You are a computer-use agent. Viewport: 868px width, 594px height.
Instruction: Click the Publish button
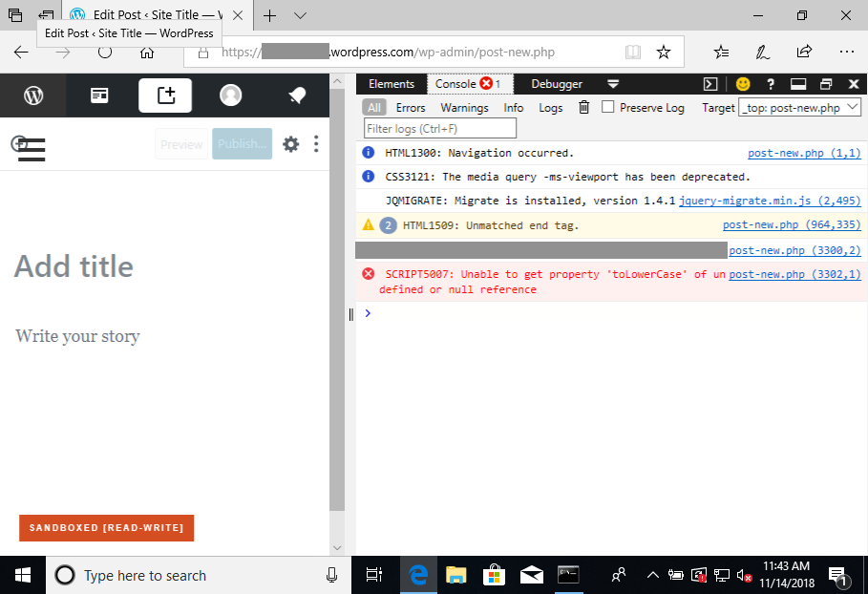(242, 143)
